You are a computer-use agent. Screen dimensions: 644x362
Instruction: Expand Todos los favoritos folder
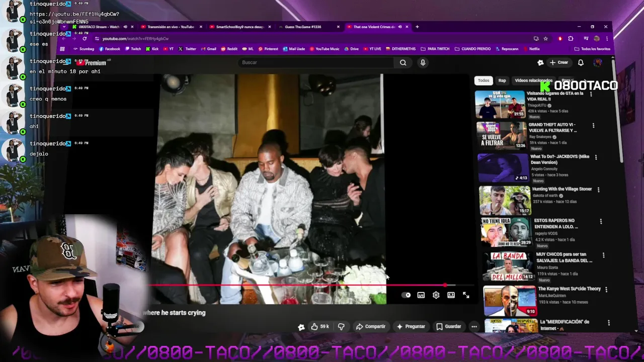coord(592,49)
